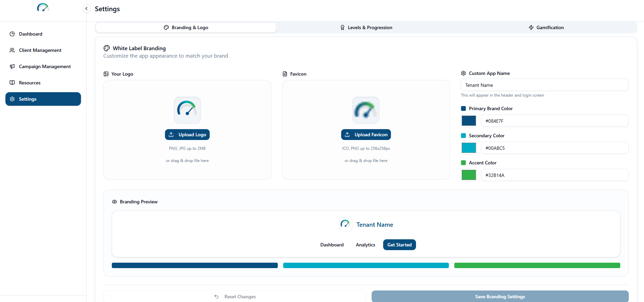Screen dimensions: 644x302
Task: Focus the Custom App Name field
Action: pos(544,85)
